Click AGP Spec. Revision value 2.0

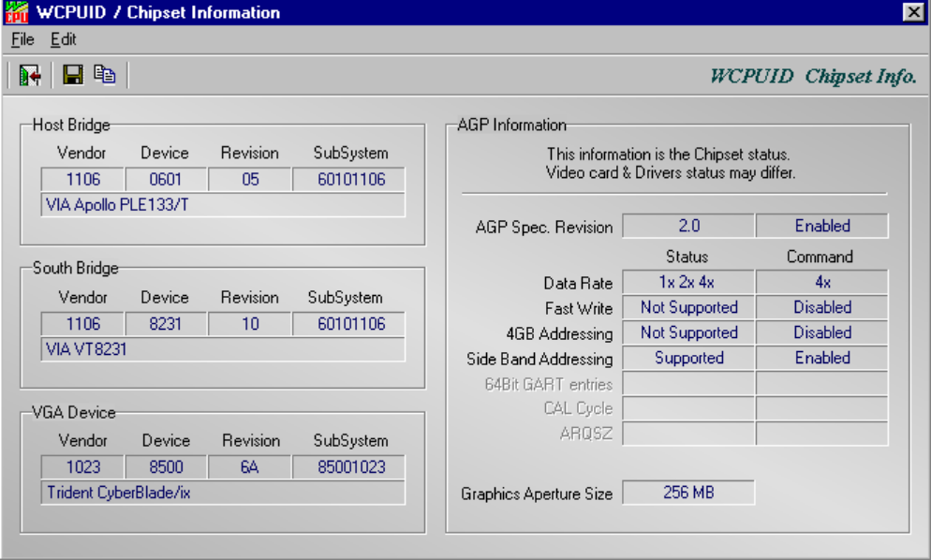pyautogui.click(x=688, y=226)
